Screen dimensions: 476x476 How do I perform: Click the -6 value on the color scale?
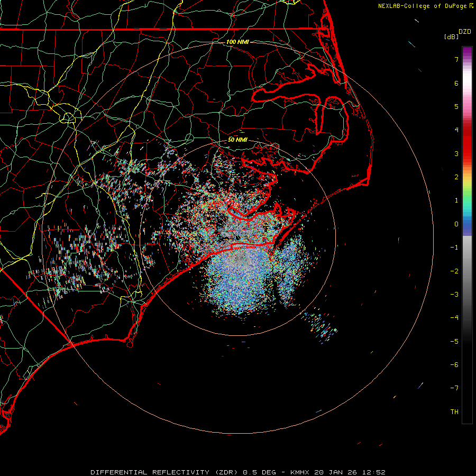(454, 365)
